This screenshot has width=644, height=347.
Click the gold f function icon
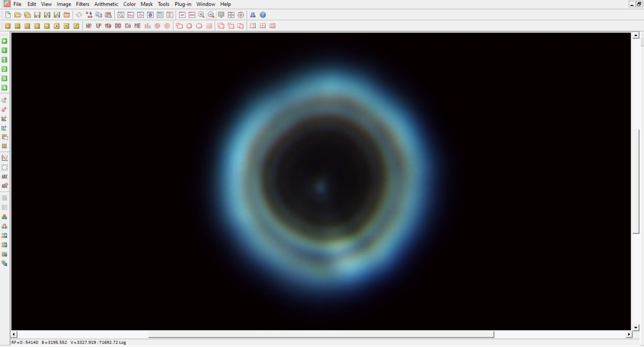tap(77, 26)
